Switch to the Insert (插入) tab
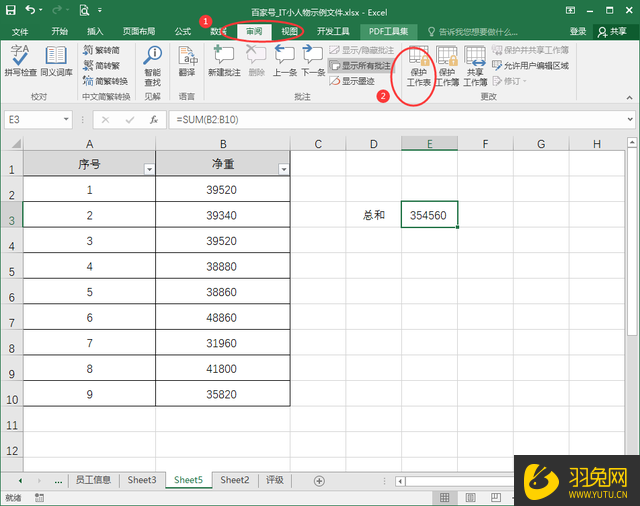Viewport: 640px width, 506px height. [x=95, y=32]
